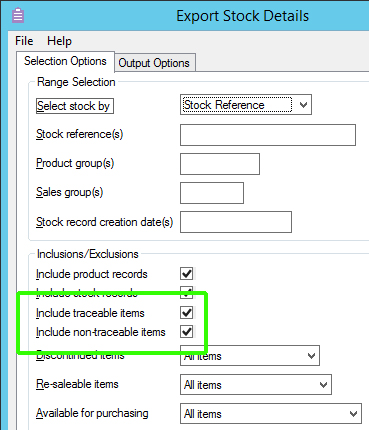The width and height of the screenshot is (369, 430).
Task: Click the Select stock by button
Action: (x=75, y=106)
